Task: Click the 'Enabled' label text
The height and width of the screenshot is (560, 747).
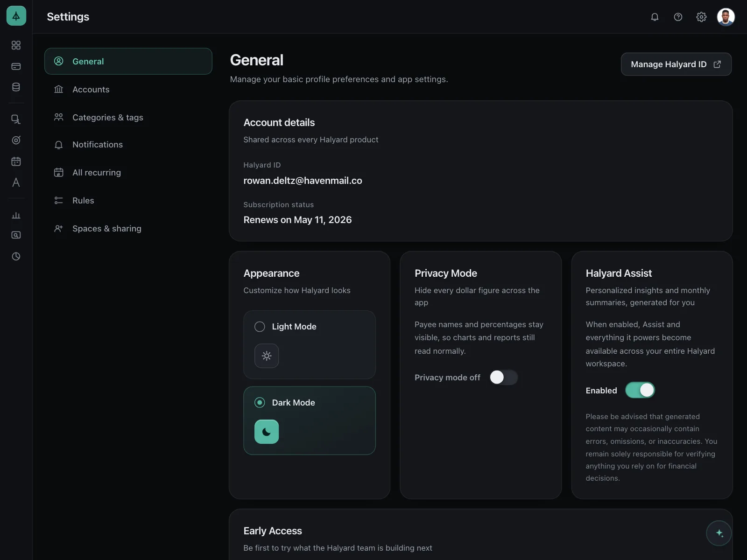Action: (601, 391)
